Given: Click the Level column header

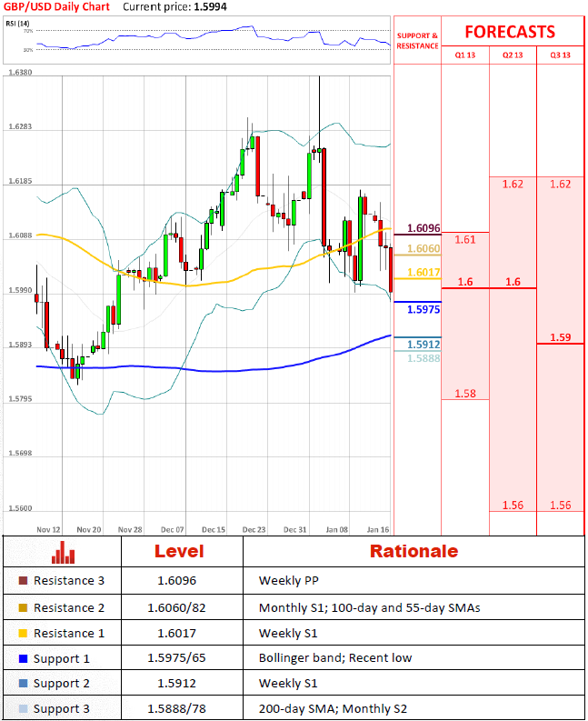Looking at the screenshot, I should (179, 551).
